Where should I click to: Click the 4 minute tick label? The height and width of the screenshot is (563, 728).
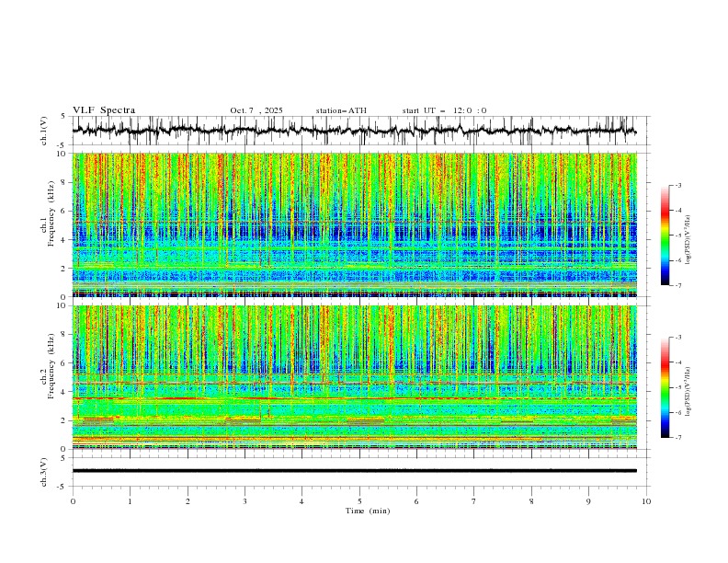coord(301,501)
